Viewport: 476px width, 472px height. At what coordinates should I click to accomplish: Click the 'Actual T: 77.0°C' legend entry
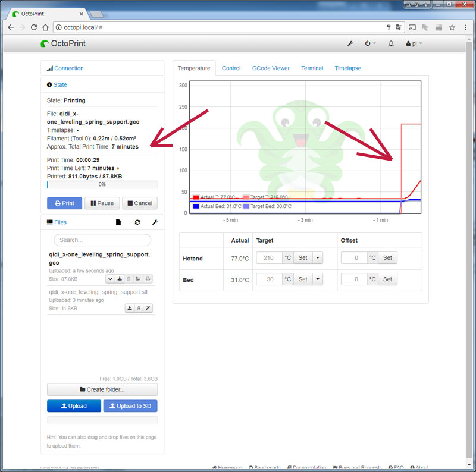click(x=214, y=197)
